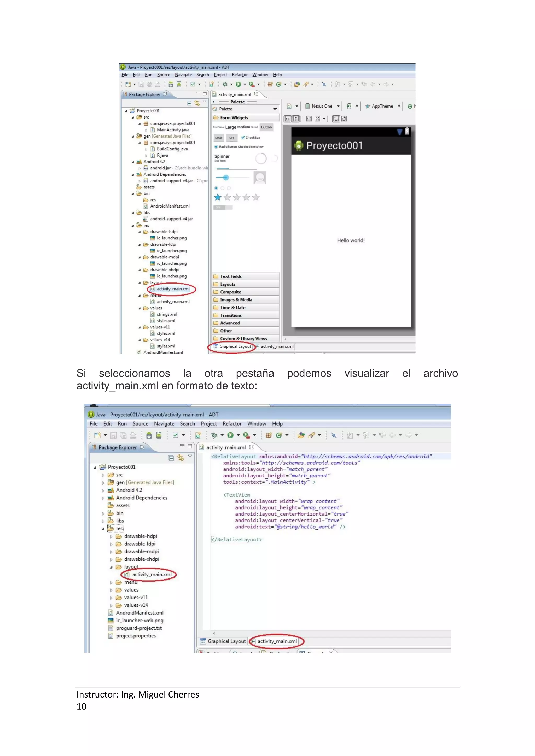The height and width of the screenshot is (756, 535).
Task: Select RadioButton widget in palette
Action: point(226,147)
